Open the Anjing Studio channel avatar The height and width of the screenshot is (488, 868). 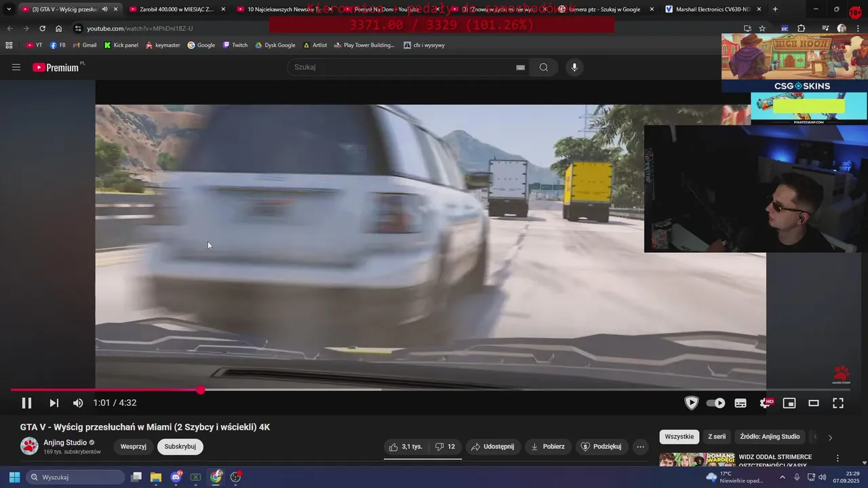coord(29,446)
